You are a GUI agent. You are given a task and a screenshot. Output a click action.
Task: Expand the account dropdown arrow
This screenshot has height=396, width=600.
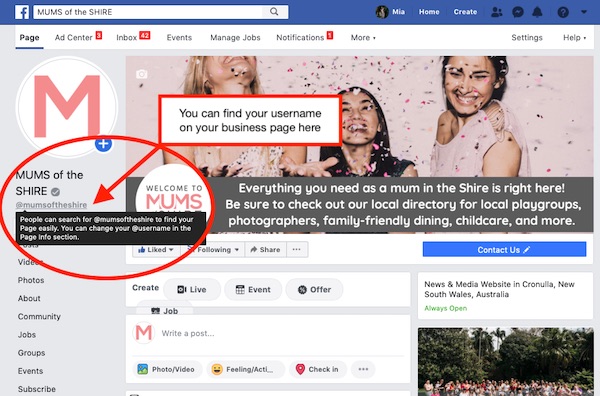click(584, 12)
